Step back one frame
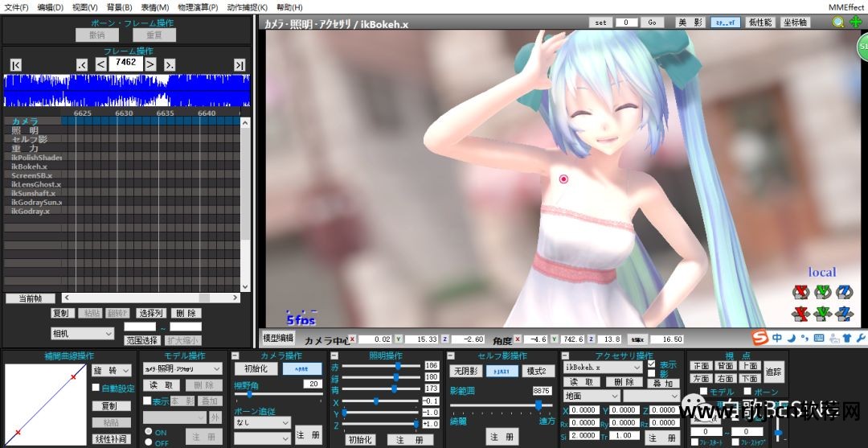The width and height of the screenshot is (868, 448). (100, 64)
